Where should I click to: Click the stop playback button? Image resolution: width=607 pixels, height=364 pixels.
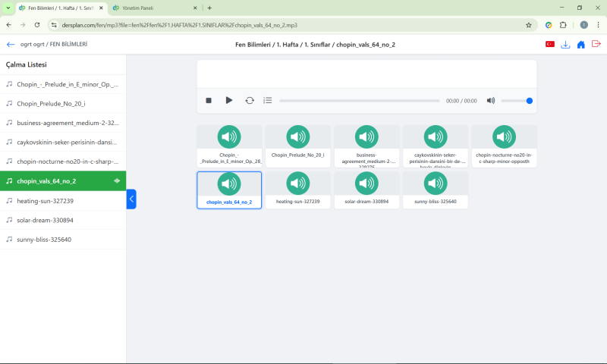pos(209,100)
